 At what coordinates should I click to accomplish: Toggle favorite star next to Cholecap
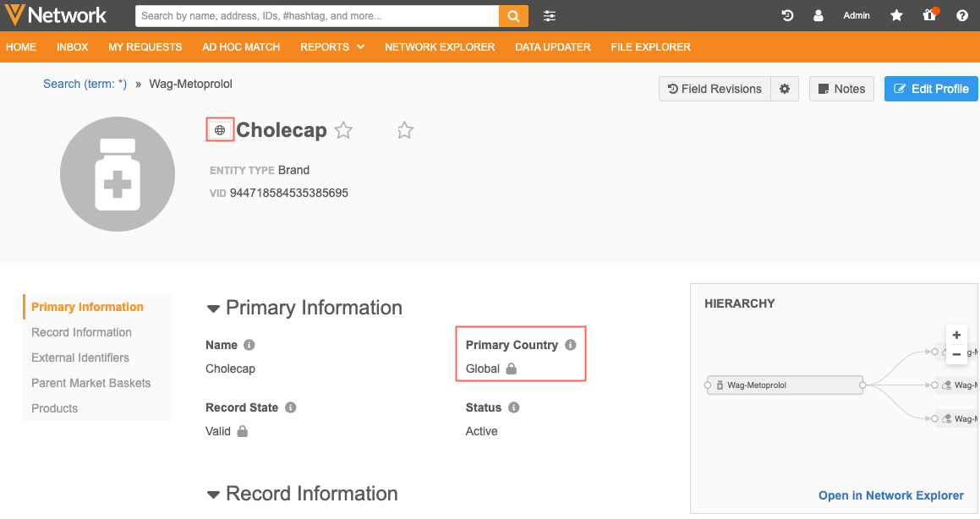coord(343,130)
